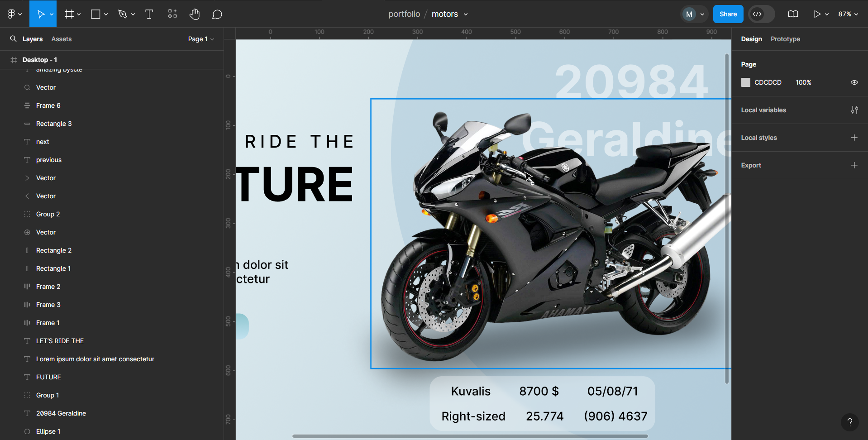The height and width of the screenshot is (440, 868).
Task: Toggle page background visibility eye
Action: [854, 82]
